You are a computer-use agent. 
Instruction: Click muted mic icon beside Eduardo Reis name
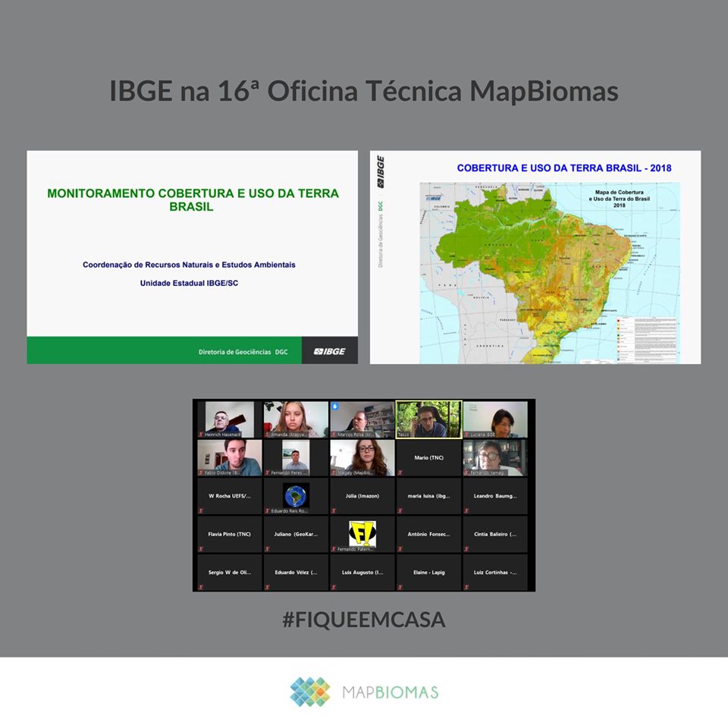(268, 510)
